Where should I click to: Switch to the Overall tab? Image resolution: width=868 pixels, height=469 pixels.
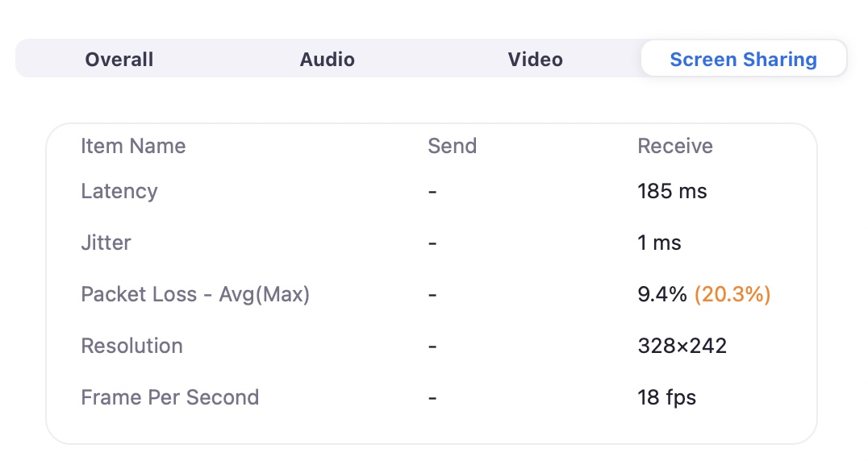(119, 59)
